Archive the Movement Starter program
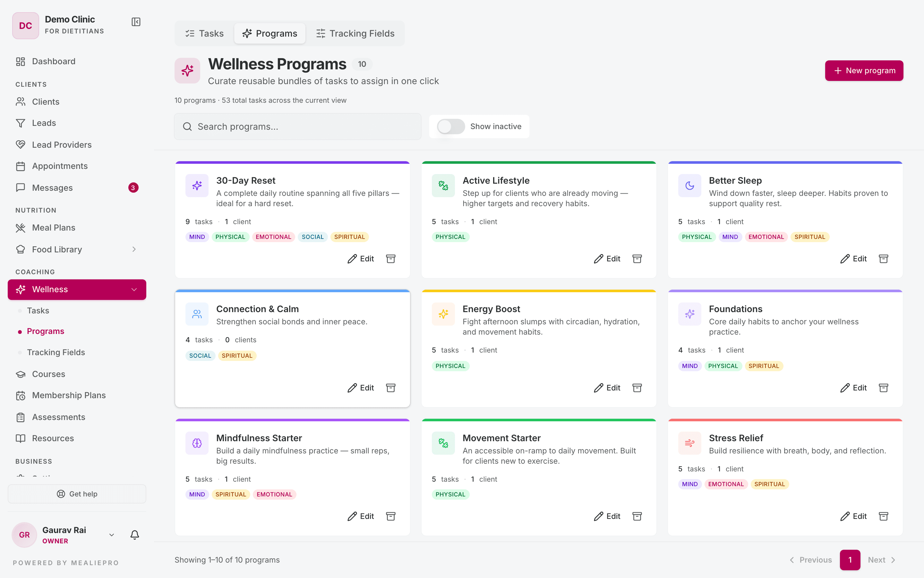Image resolution: width=924 pixels, height=578 pixels. pos(637,516)
